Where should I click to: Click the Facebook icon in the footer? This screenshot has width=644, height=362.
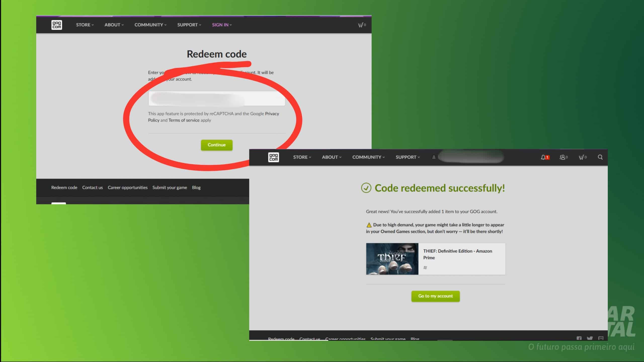[579, 338]
